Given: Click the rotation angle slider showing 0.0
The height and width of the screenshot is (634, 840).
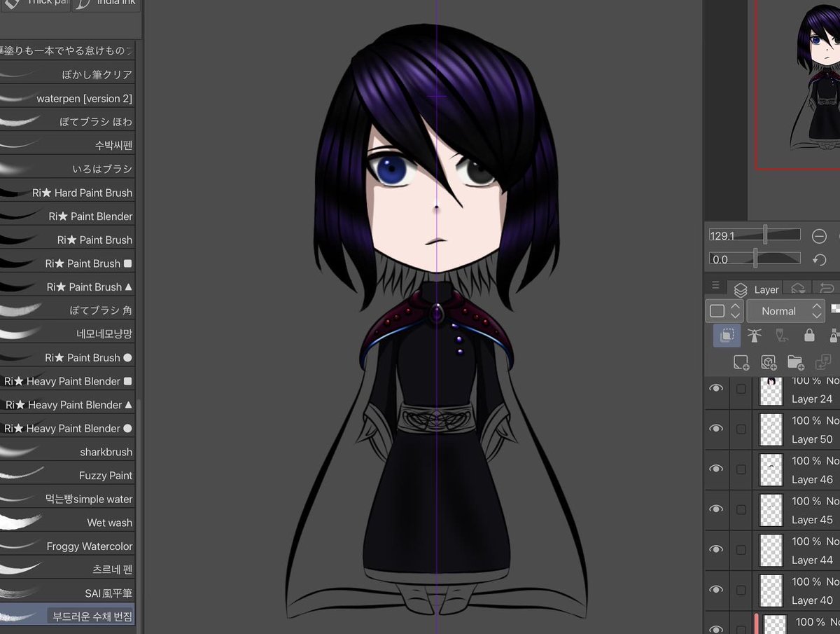Looking at the screenshot, I should [755, 259].
